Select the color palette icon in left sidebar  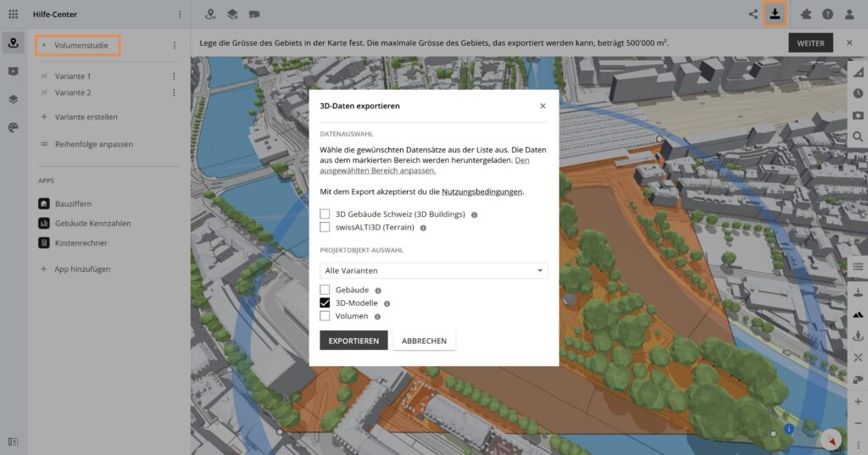(x=13, y=127)
